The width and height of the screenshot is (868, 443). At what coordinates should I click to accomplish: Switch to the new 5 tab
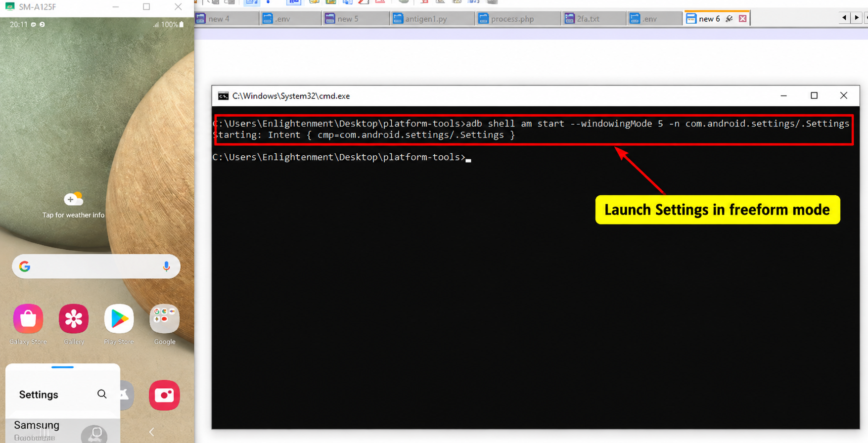coord(356,19)
